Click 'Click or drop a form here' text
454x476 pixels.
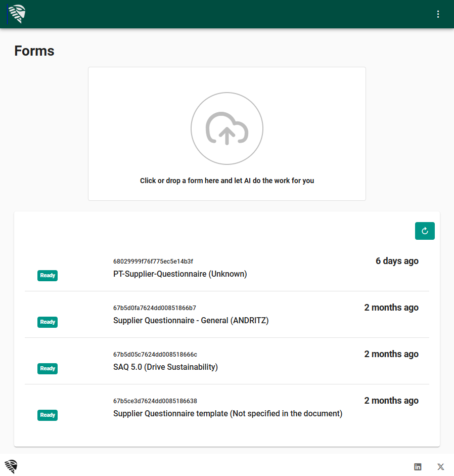[x=227, y=181]
